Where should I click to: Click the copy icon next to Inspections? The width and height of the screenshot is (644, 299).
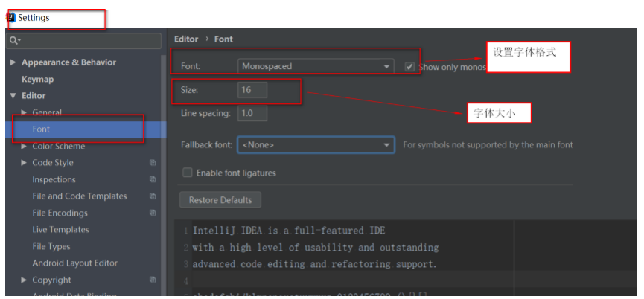tap(153, 179)
